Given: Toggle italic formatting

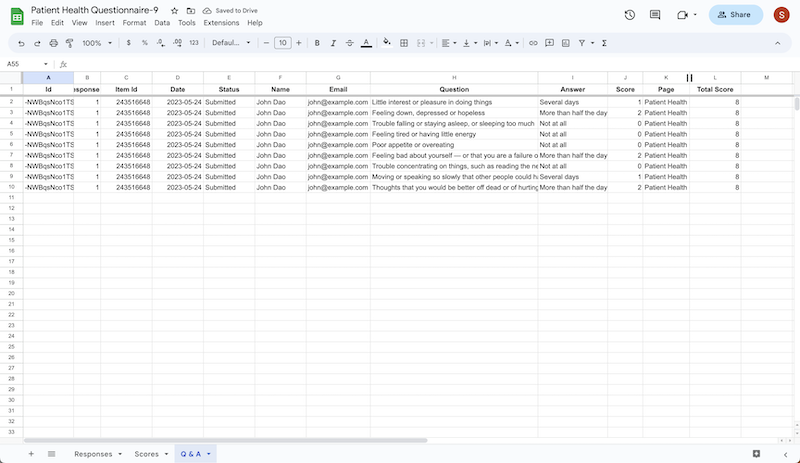Looking at the screenshot, I should [333, 43].
